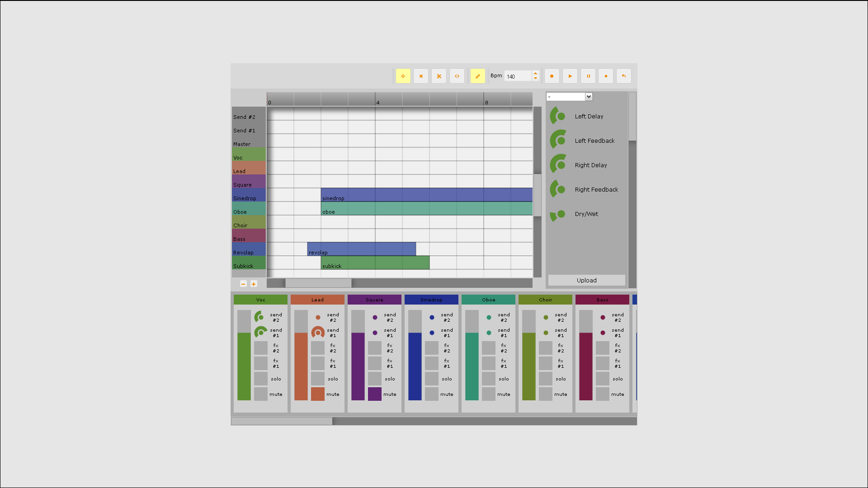Pause playback
The height and width of the screenshot is (488, 868).
click(588, 76)
